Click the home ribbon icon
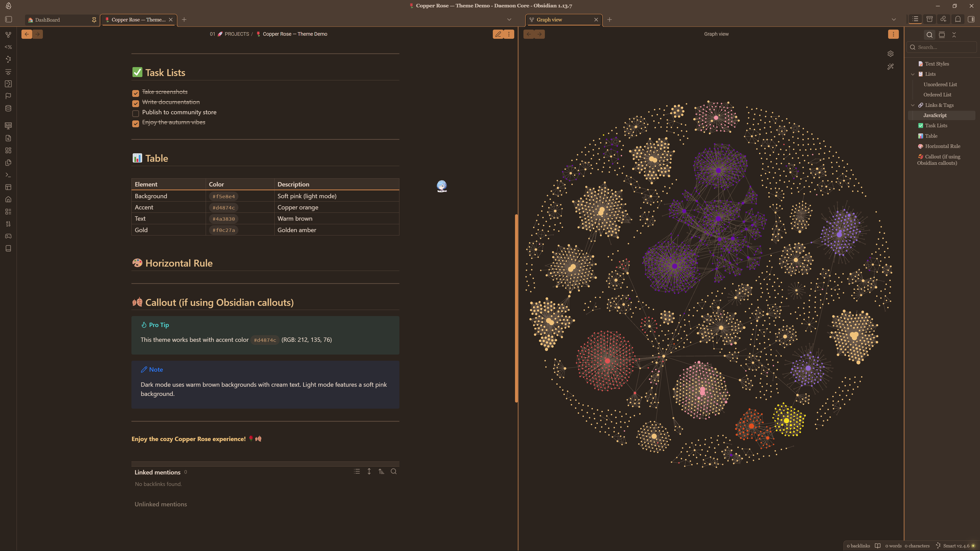 pyautogui.click(x=8, y=199)
